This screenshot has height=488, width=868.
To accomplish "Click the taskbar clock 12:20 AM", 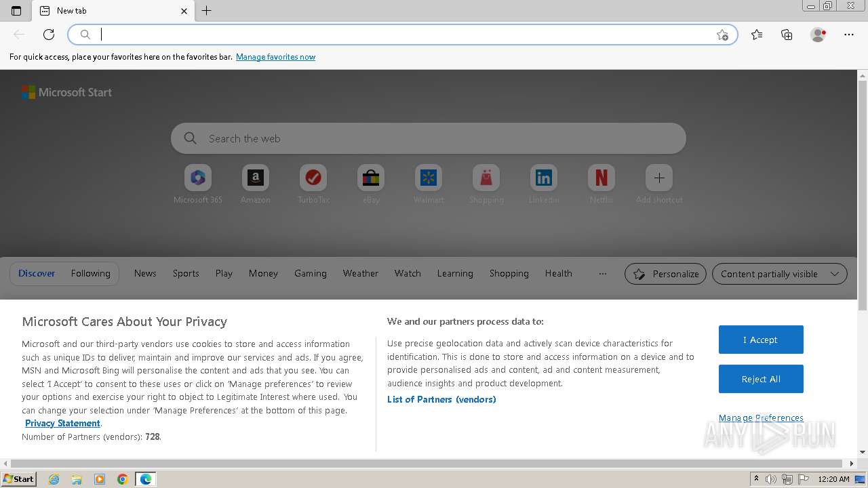I will 834,479.
